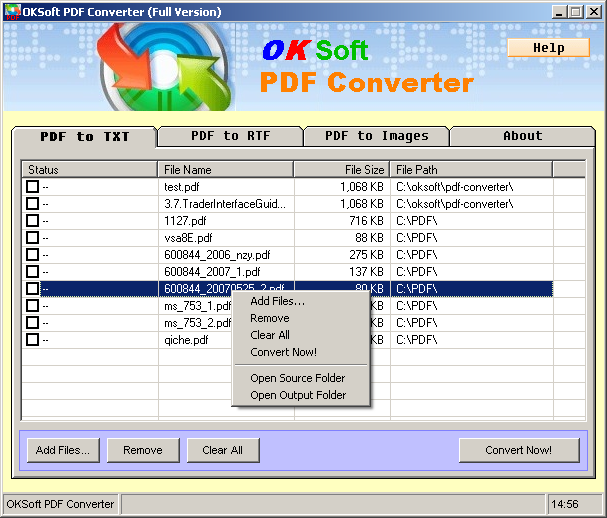Viewport: 607px width, 518px height.
Task: Click the OKSoft app icon in title bar
Action: click(11, 11)
